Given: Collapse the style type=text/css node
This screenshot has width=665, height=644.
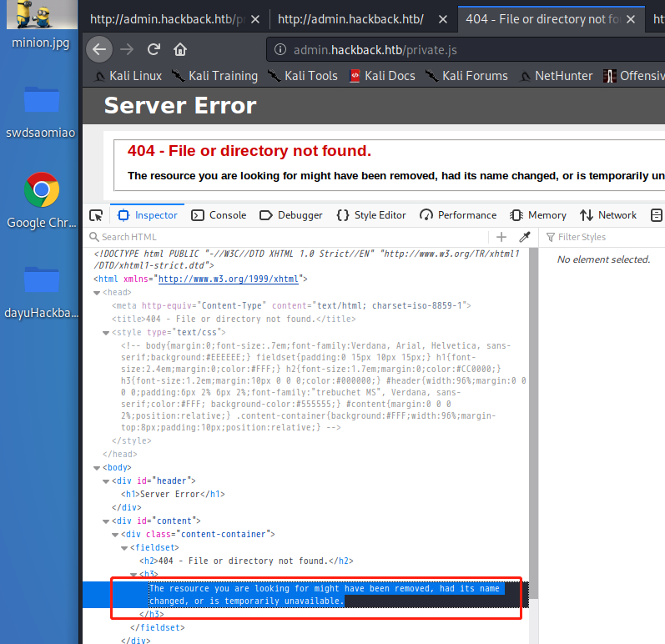Looking at the screenshot, I should [x=106, y=333].
